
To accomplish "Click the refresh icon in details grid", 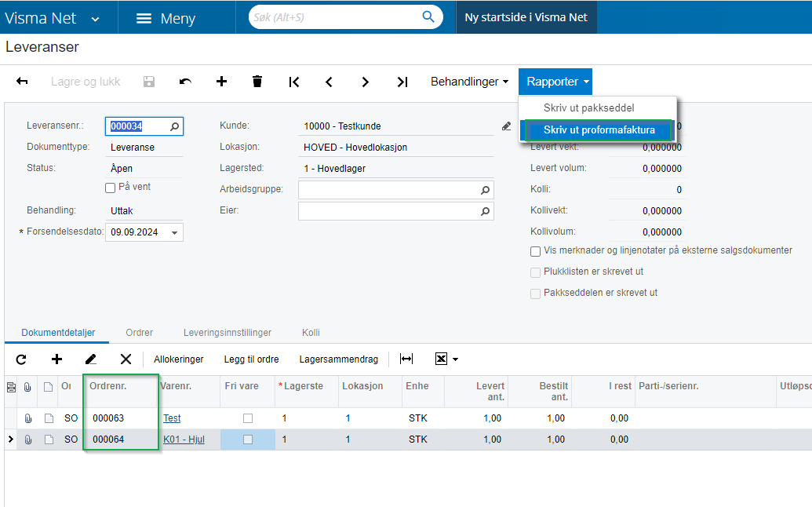I will point(21,359).
